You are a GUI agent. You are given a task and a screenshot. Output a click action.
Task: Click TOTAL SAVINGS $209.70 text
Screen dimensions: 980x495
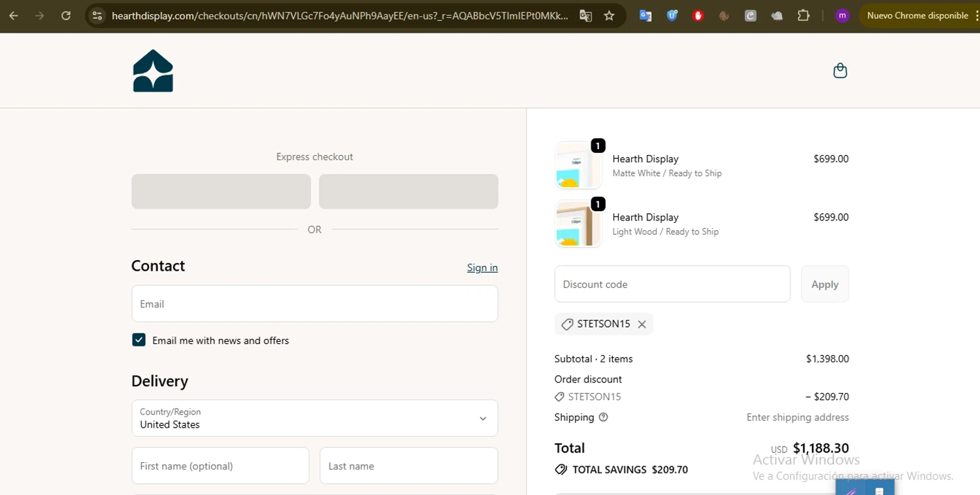click(630, 469)
